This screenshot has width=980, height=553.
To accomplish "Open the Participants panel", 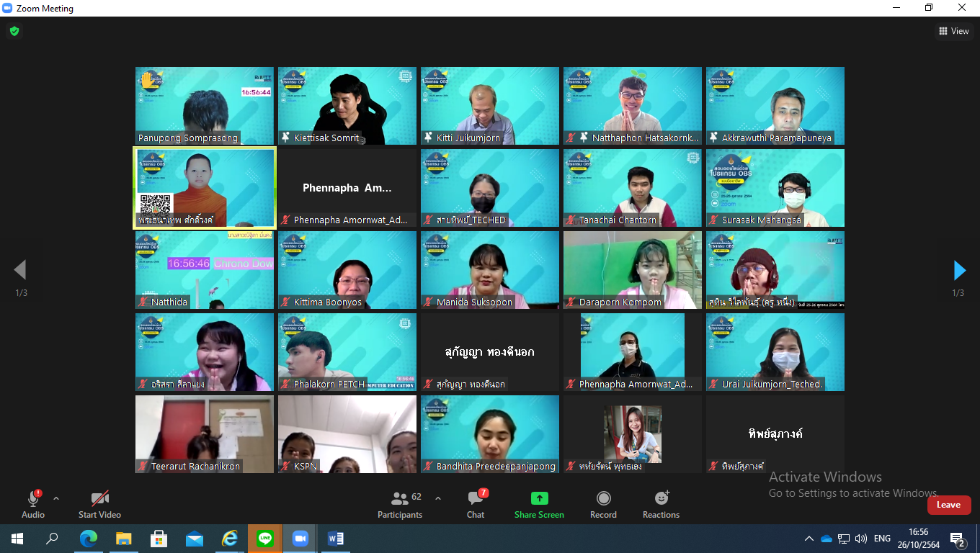I will point(399,504).
